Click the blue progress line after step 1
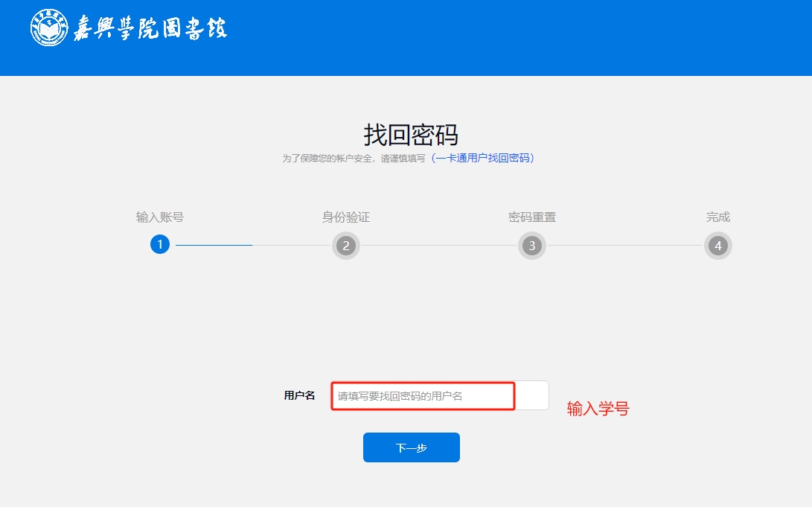812x507 pixels. (x=214, y=245)
